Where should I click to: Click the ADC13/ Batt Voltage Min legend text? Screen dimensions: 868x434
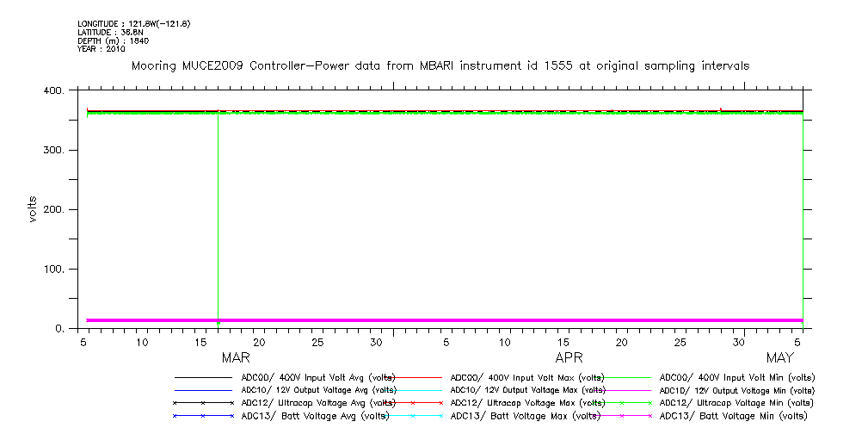click(734, 416)
